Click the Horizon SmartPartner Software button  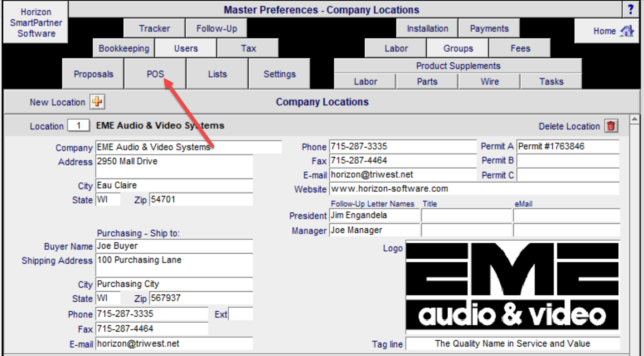[36, 23]
